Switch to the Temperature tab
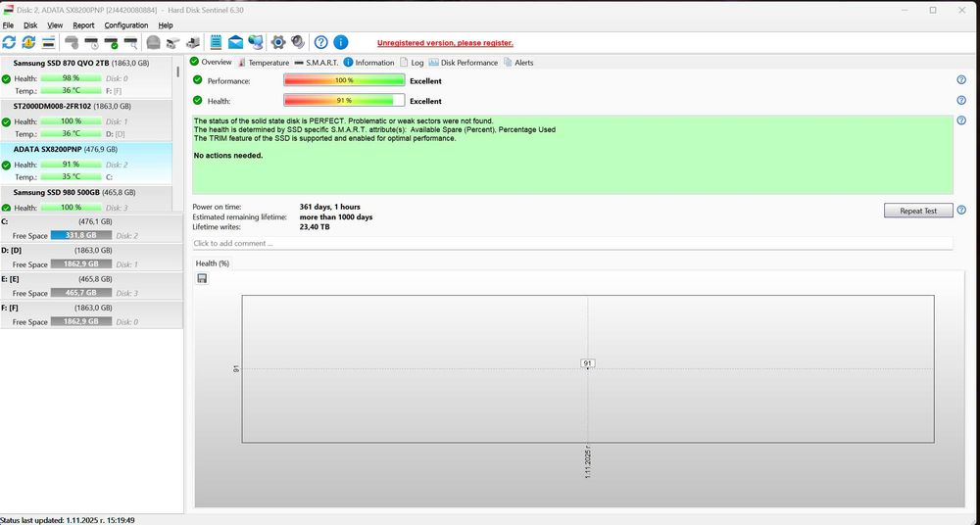980x525 pixels. coord(263,63)
